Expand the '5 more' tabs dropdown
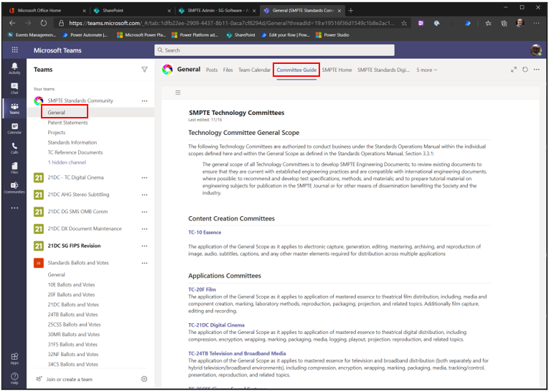The height and width of the screenshot is (392, 549). (x=426, y=70)
